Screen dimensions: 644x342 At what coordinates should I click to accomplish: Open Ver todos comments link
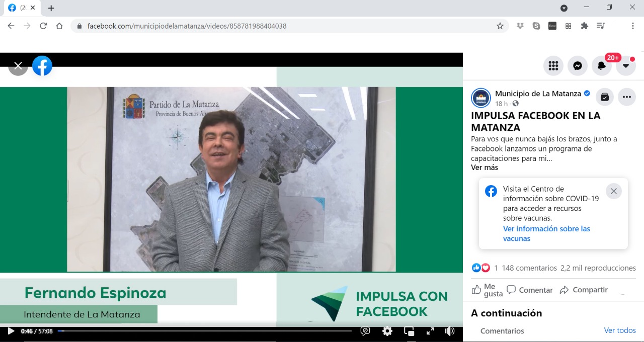tap(620, 330)
